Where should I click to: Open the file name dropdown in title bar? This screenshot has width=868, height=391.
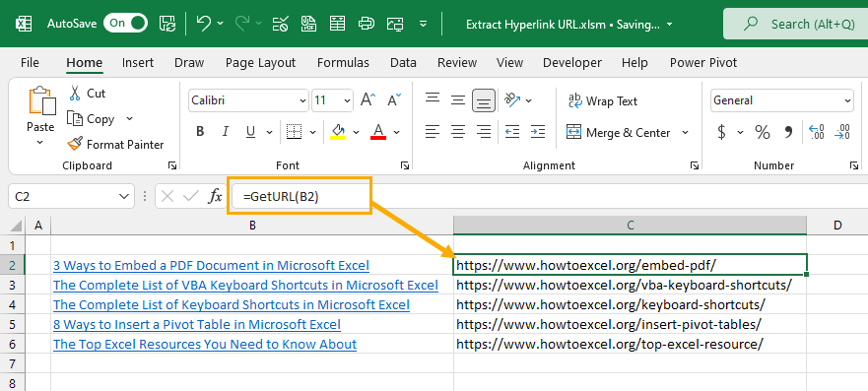click(x=670, y=25)
